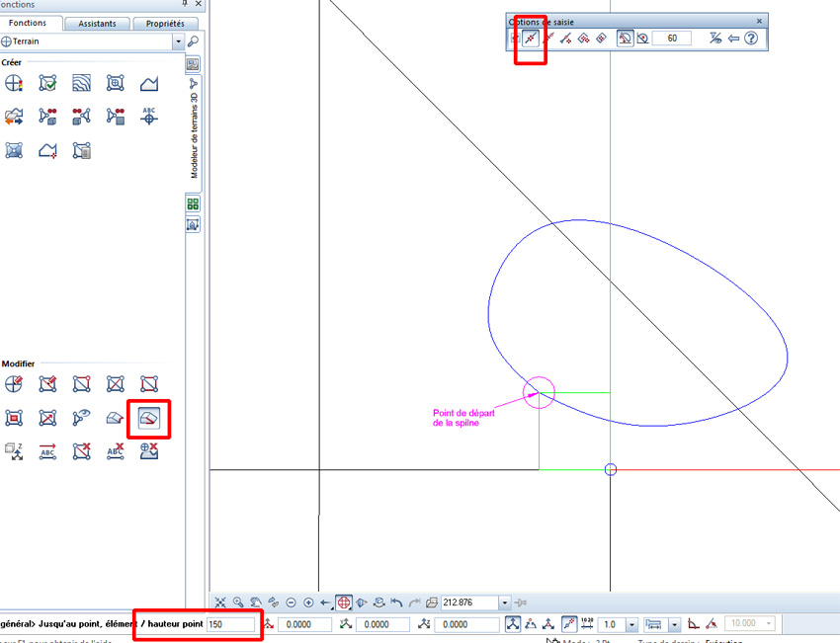
Task: Click the back arrow in Options de saisie
Action: pyautogui.click(x=733, y=38)
